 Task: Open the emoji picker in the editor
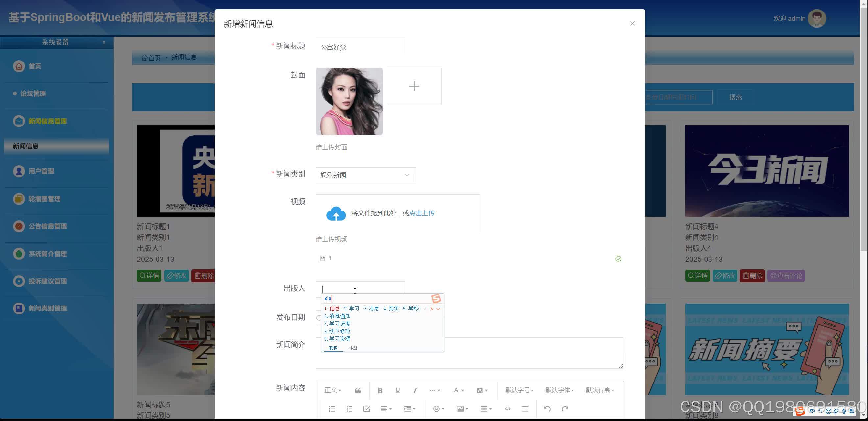[437, 409]
